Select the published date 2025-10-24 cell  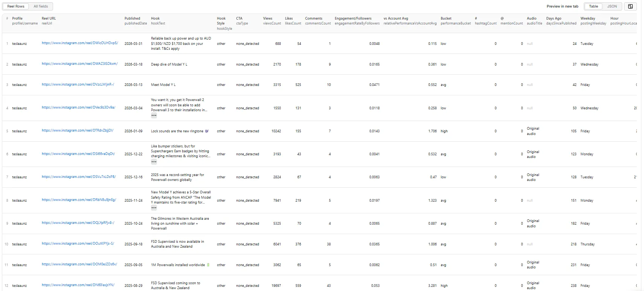(134, 224)
